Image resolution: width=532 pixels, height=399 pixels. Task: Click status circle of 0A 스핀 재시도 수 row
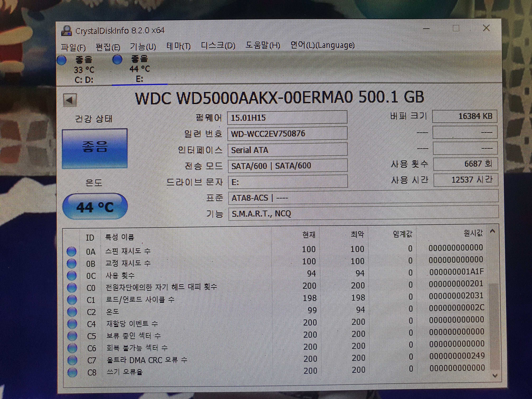71,251
